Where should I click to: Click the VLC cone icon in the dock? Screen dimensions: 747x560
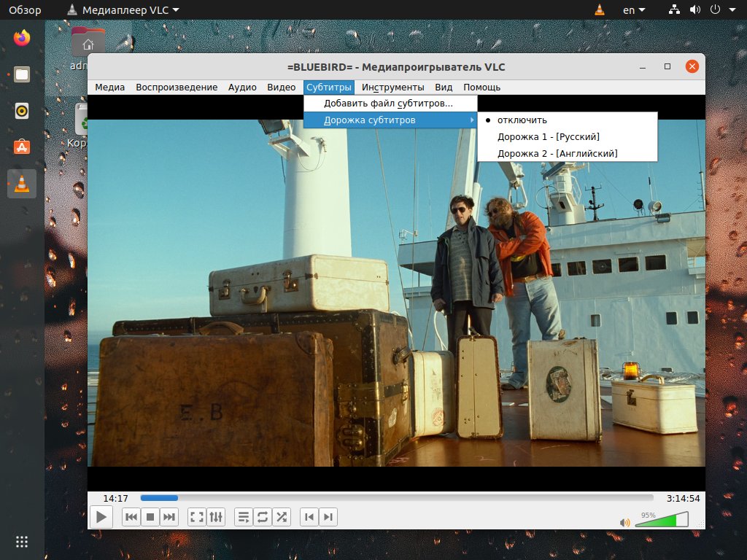click(22, 184)
